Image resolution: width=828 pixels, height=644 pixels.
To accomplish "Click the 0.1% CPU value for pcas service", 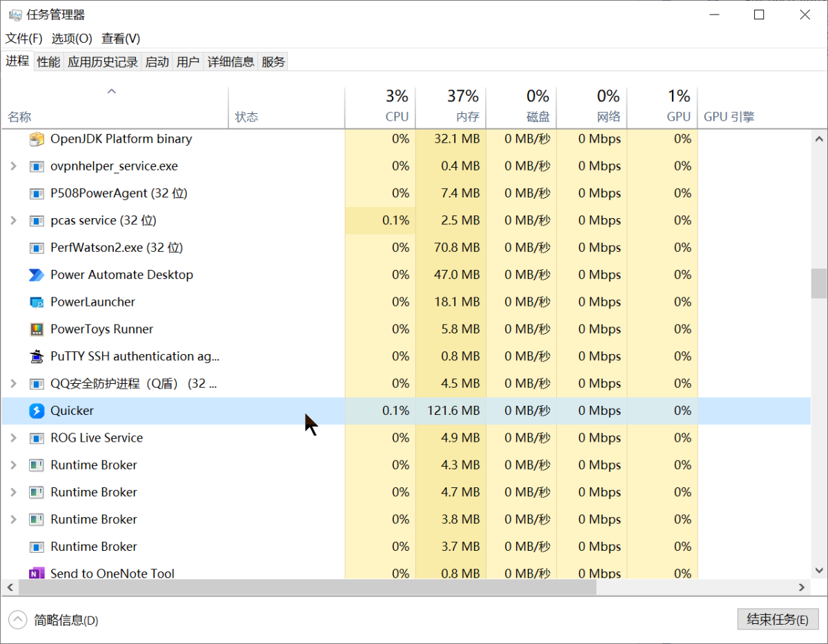I will pos(396,221).
